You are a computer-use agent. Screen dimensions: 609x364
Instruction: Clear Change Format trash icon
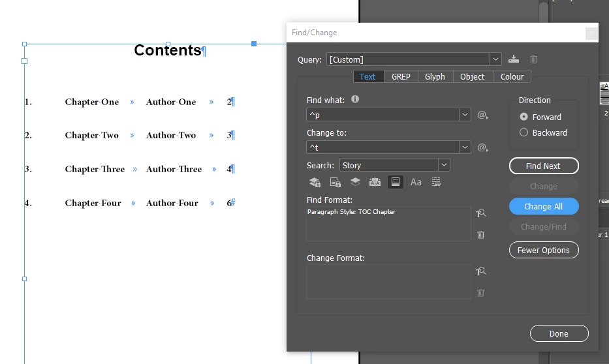pyautogui.click(x=481, y=293)
